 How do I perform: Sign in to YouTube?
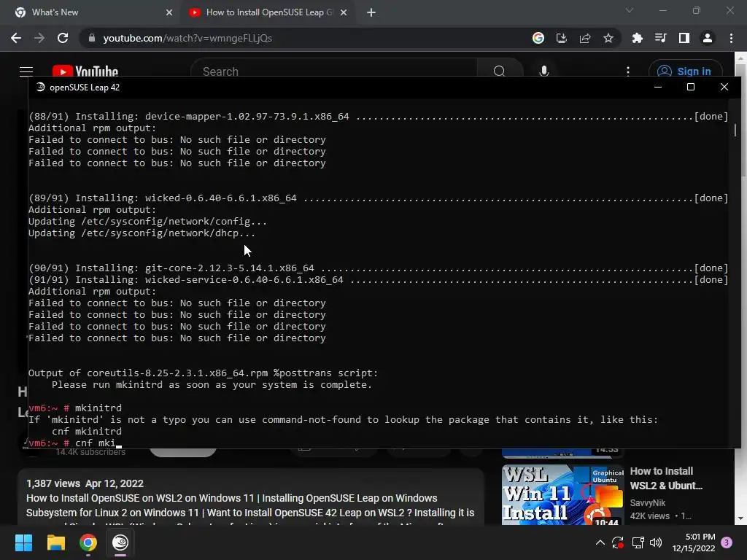(685, 71)
